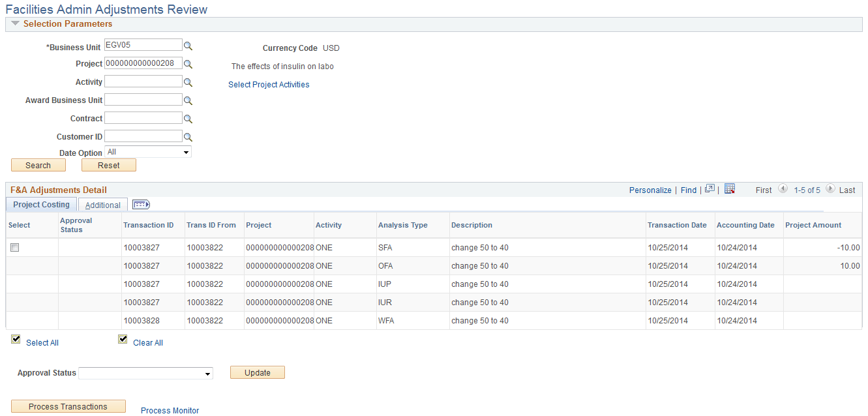This screenshot has width=868, height=416.
Task: Open grid results in new window
Action: pyautogui.click(x=710, y=188)
